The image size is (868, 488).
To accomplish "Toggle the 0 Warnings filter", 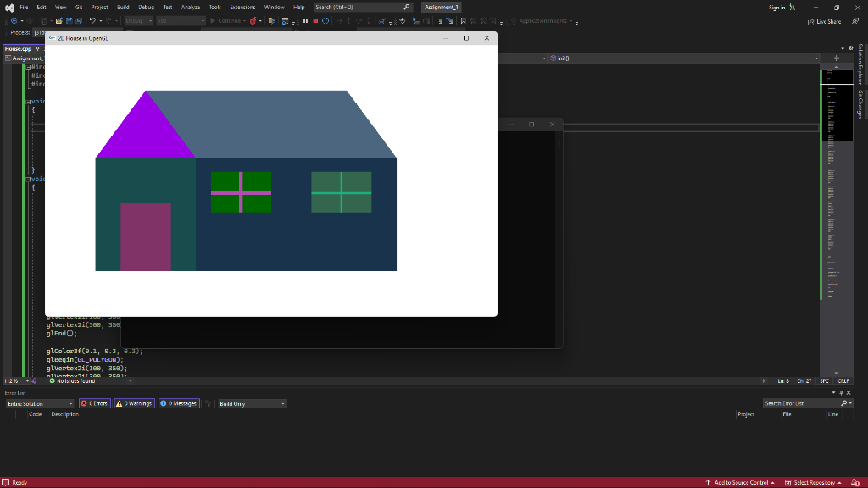I will click(x=134, y=403).
